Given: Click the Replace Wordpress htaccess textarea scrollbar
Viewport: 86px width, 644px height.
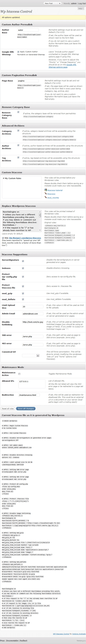Looking at the screenshot, I should pos(40,221).
